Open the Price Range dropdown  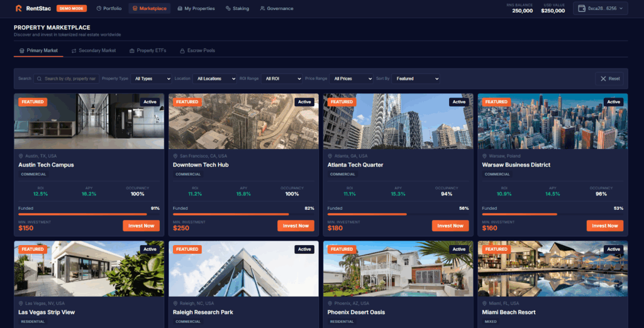click(351, 79)
